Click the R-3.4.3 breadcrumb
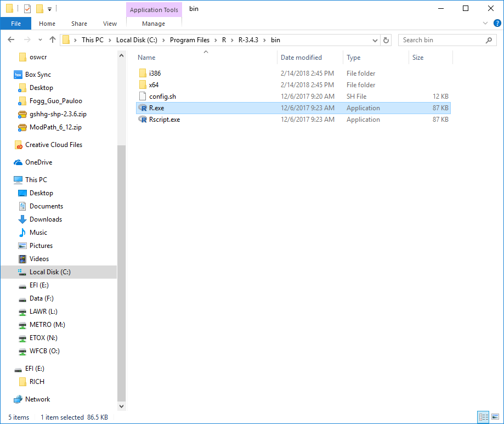This screenshot has height=424, width=504. tap(248, 40)
